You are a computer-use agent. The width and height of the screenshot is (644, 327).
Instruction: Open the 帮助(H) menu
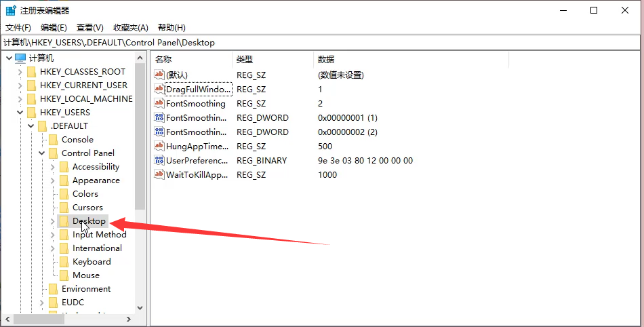172,28
